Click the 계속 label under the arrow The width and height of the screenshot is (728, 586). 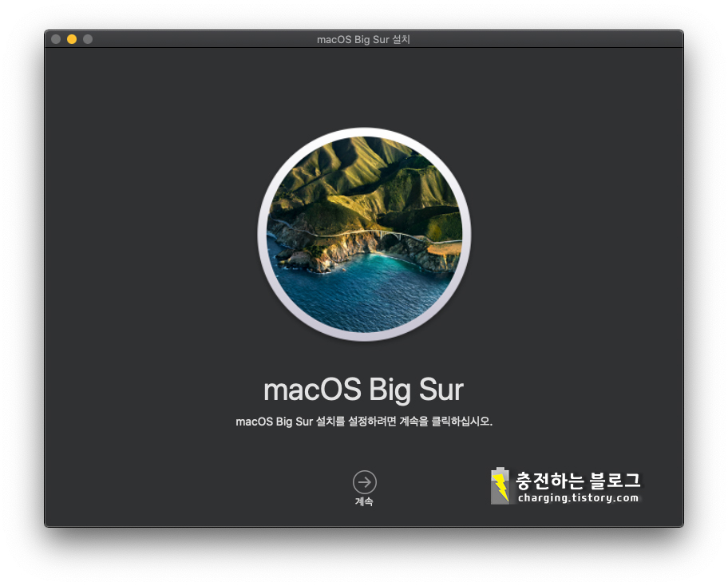(x=364, y=501)
